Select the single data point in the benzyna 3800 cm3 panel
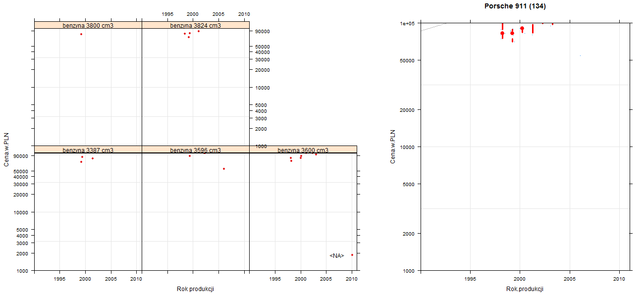This screenshot has width=644, height=297. pos(81,34)
